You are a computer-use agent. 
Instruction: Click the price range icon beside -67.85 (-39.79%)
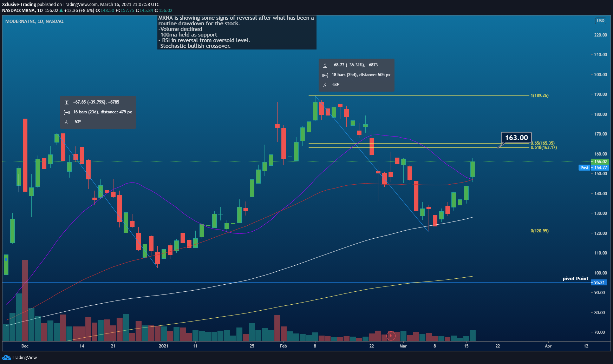(66, 102)
